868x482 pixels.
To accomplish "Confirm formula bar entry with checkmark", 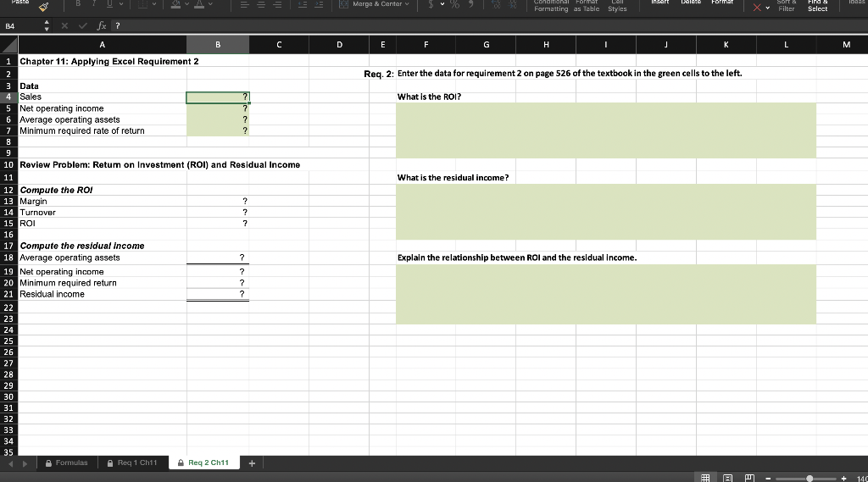I will click(x=82, y=26).
